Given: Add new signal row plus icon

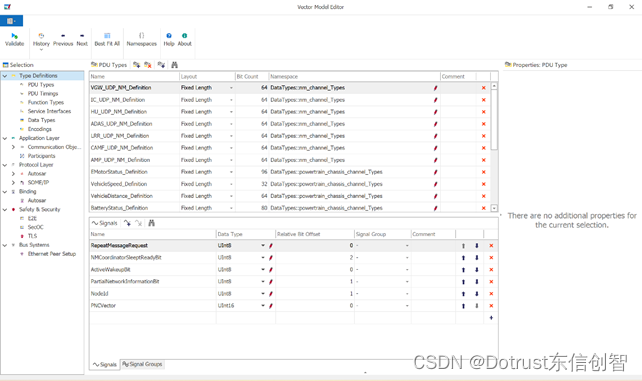Looking at the screenshot, I should pyautogui.click(x=491, y=318).
